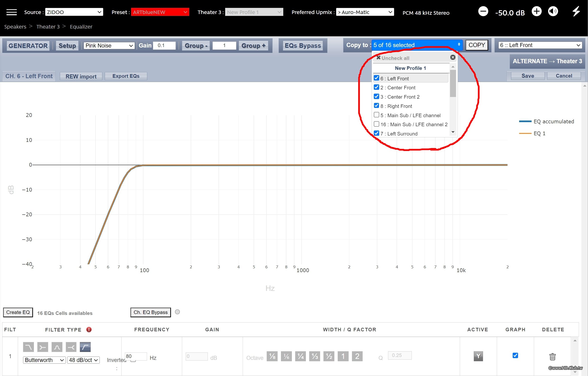Select the peak bell filter icon
Screen dimensions: 588x376
click(x=57, y=347)
